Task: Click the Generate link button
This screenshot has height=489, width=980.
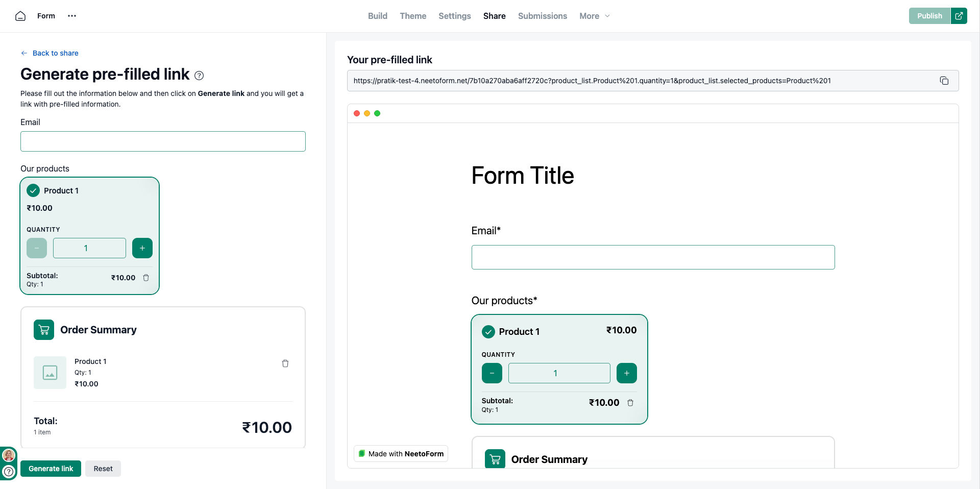Action: (x=51, y=469)
